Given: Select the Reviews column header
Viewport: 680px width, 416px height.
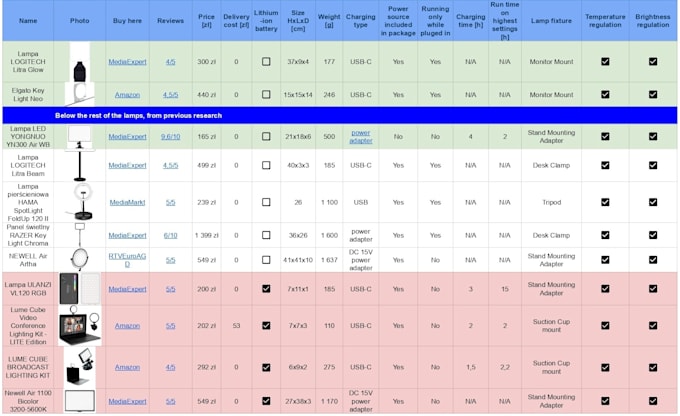Looking at the screenshot, I should pyautogui.click(x=170, y=21).
